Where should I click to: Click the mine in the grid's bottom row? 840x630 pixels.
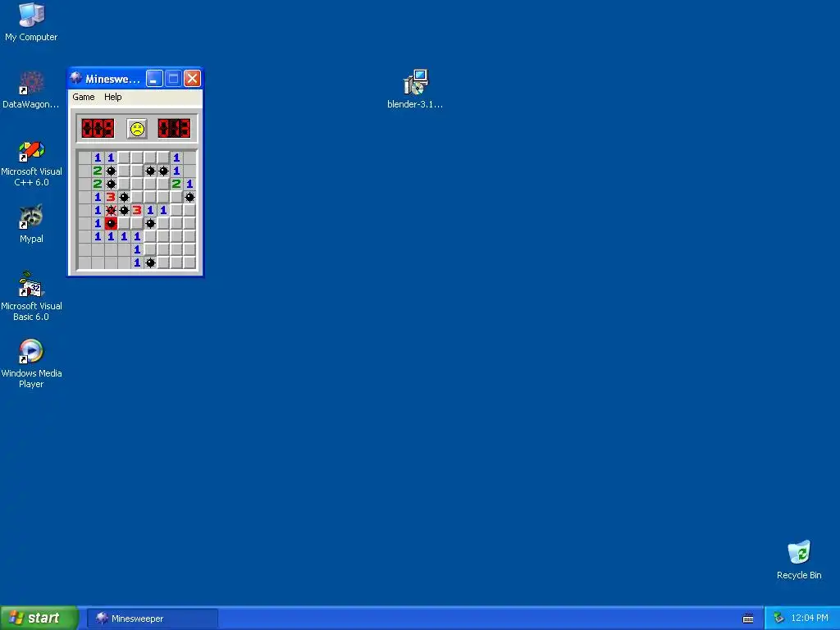click(x=151, y=262)
